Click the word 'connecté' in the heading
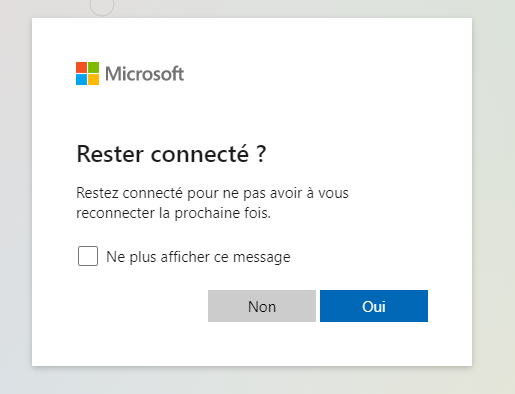Viewport: 515px width, 394px height. click(x=200, y=154)
